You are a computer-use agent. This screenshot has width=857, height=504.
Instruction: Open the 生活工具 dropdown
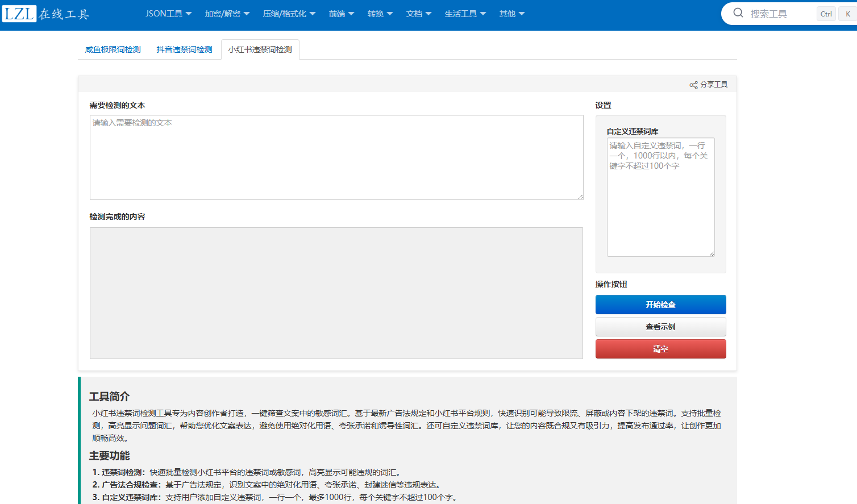pyautogui.click(x=465, y=14)
